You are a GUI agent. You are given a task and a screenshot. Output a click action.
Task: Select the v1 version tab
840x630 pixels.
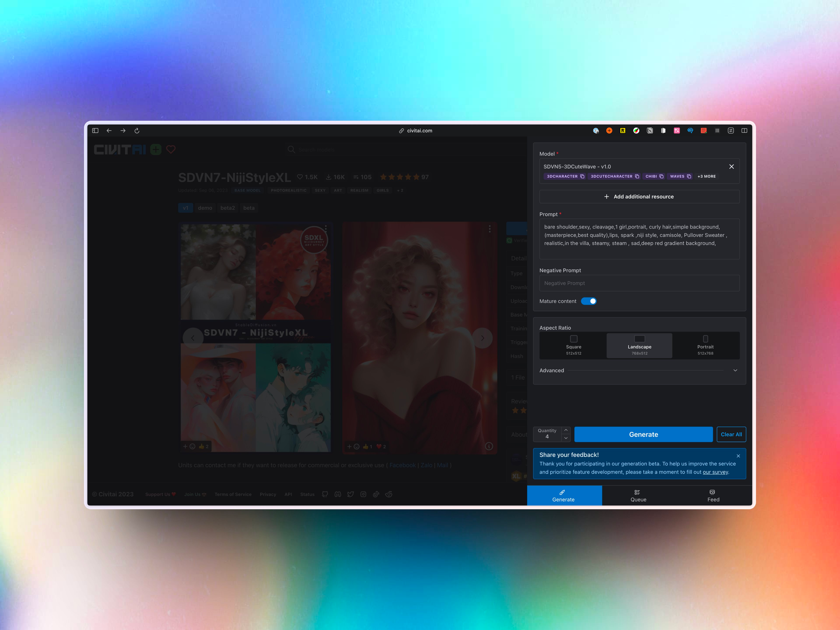(186, 208)
